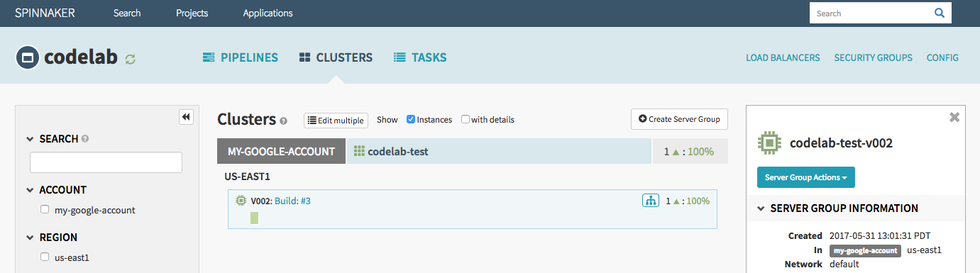Image resolution: width=980 pixels, height=273 pixels.
Task: Open the Server Group Actions dropdown
Action: click(x=805, y=177)
